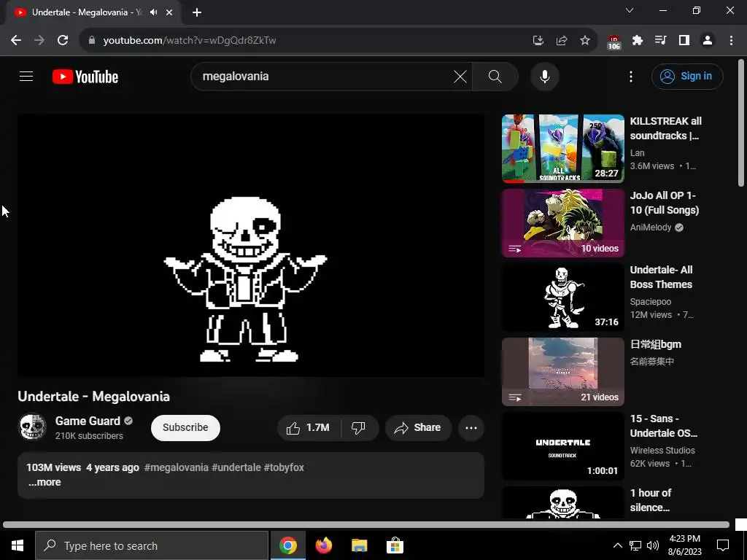The width and height of the screenshot is (747, 560).
Task: Open a new tab
Action: [197, 12]
